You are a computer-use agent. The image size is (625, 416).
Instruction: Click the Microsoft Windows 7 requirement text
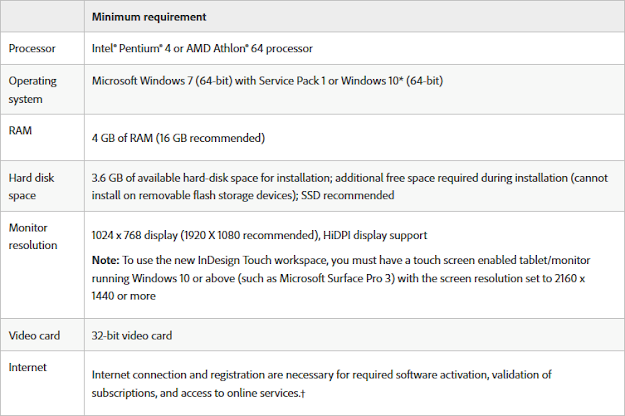pos(267,81)
